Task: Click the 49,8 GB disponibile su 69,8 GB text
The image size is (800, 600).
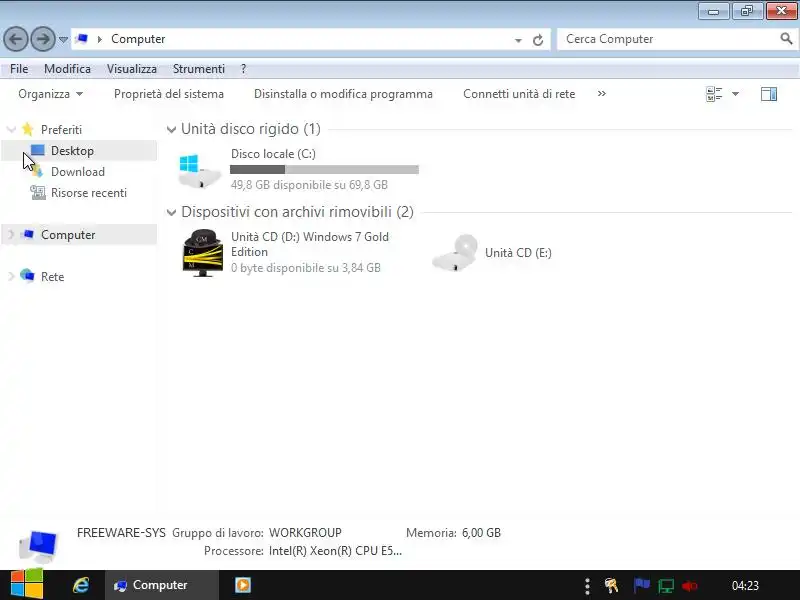Action: [309, 185]
